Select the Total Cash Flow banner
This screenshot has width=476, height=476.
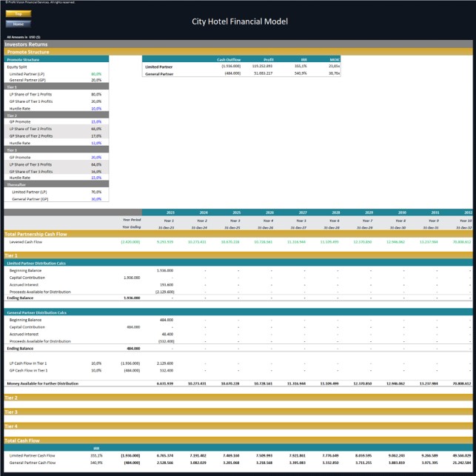click(x=238, y=440)
